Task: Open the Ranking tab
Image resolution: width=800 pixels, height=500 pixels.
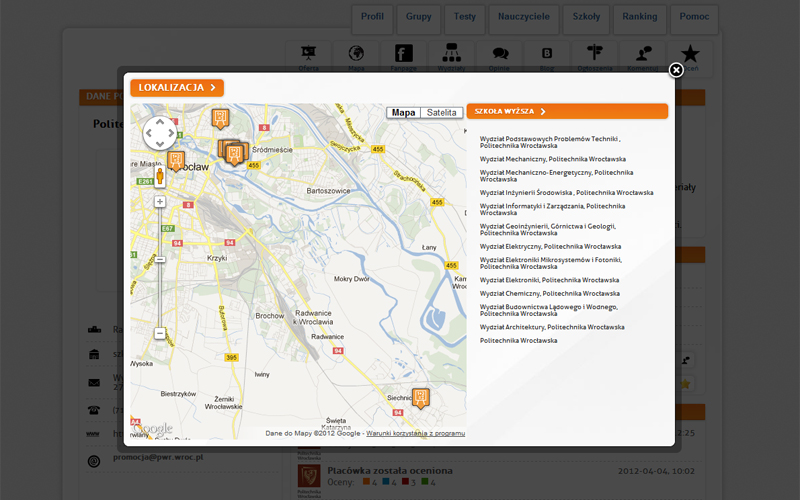Action: tap(639, 19)
